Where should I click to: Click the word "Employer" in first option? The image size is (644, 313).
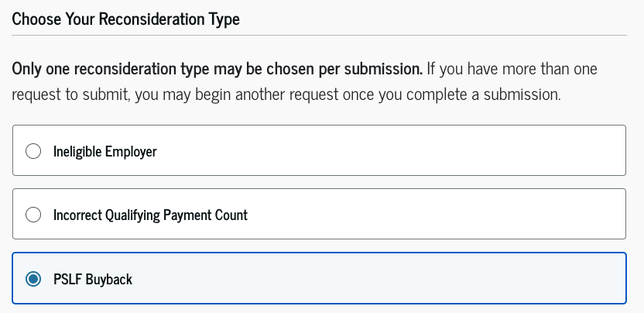[131, 151]
